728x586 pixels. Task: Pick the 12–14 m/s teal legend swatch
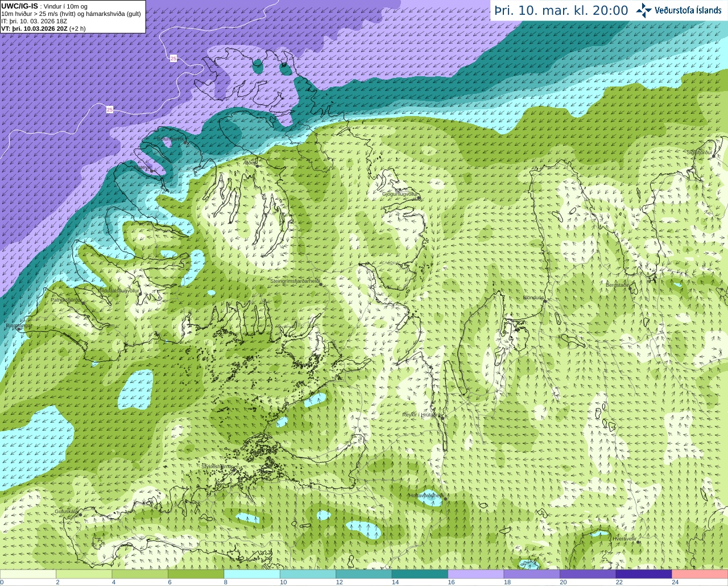pyautogui.click(x=364, y=574)
